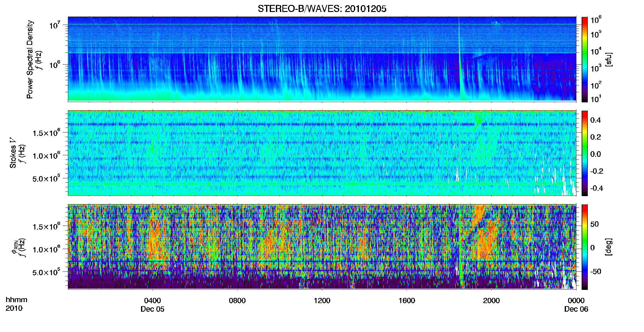Click the 0.4 value on Stokes colorbar
The height and width of the screenshot is (332, 644).
[x=595, y=120]
